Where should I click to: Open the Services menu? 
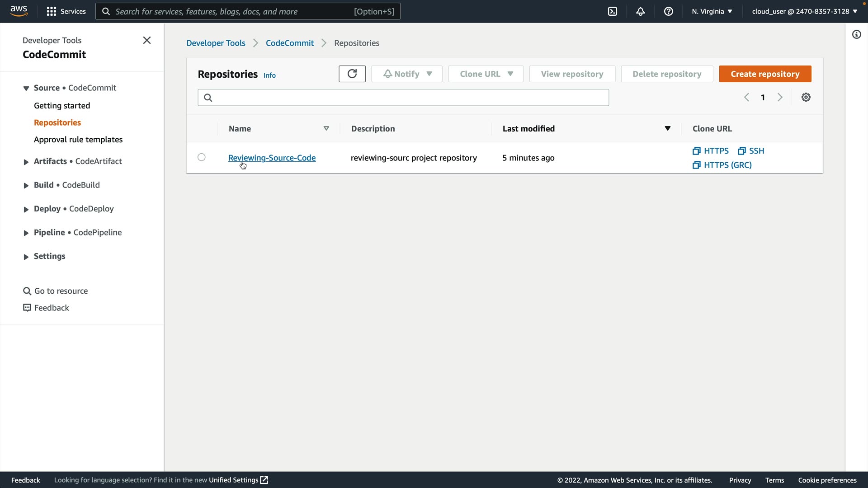point(66,11)
